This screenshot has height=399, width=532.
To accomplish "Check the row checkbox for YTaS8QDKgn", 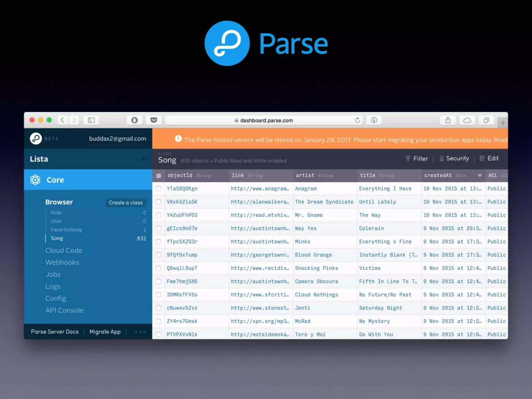I will 158,189.
